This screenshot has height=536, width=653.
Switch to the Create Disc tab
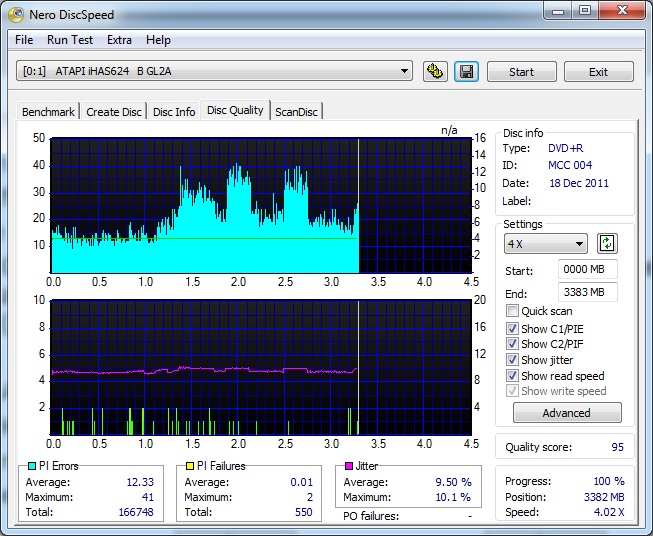114,112
